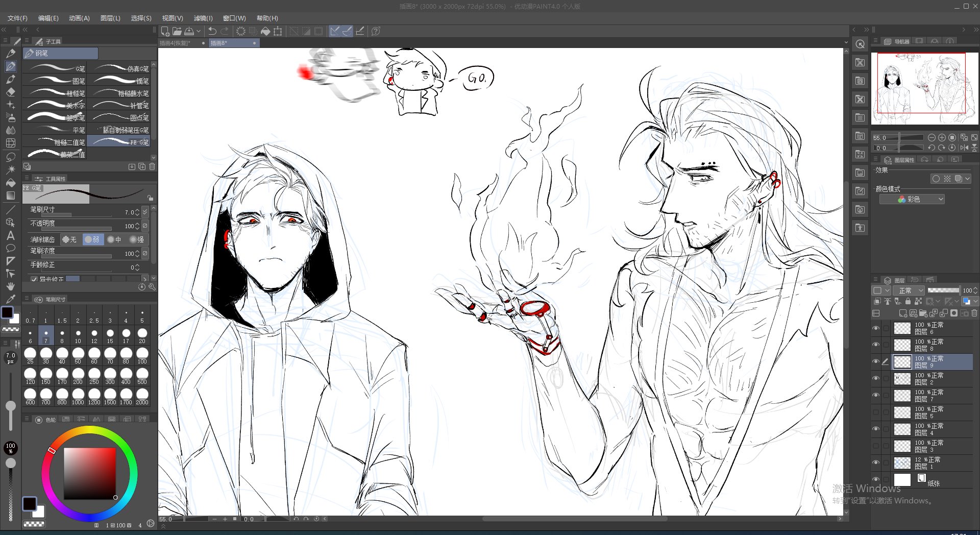
Task: Open the 图层(L) menu
Action: click(x=110, y=18)
